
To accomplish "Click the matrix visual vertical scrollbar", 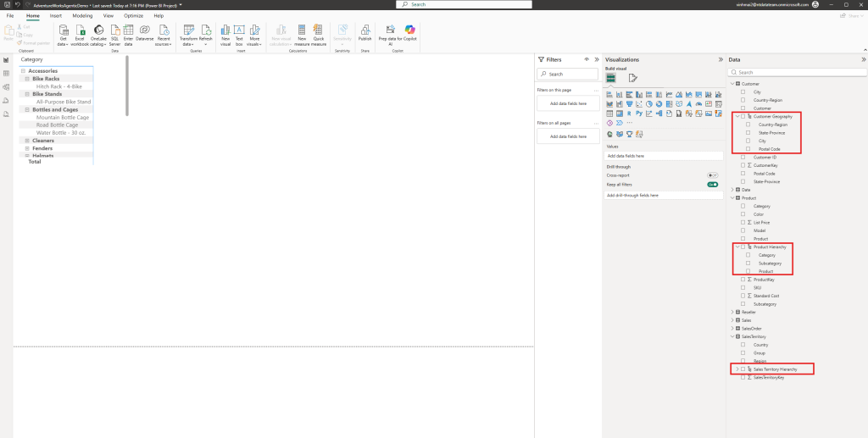I will coord(127,86).
